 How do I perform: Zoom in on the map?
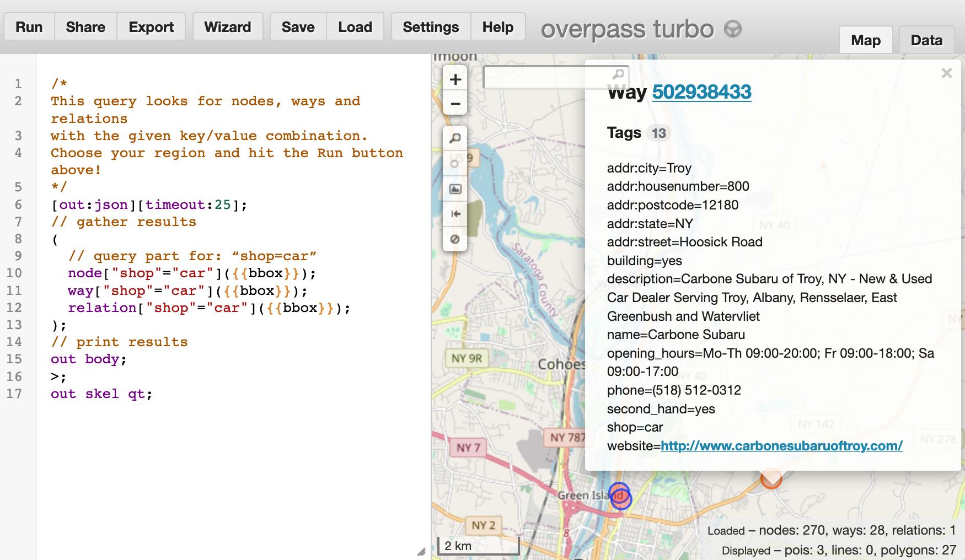click(x=455, y=79)
